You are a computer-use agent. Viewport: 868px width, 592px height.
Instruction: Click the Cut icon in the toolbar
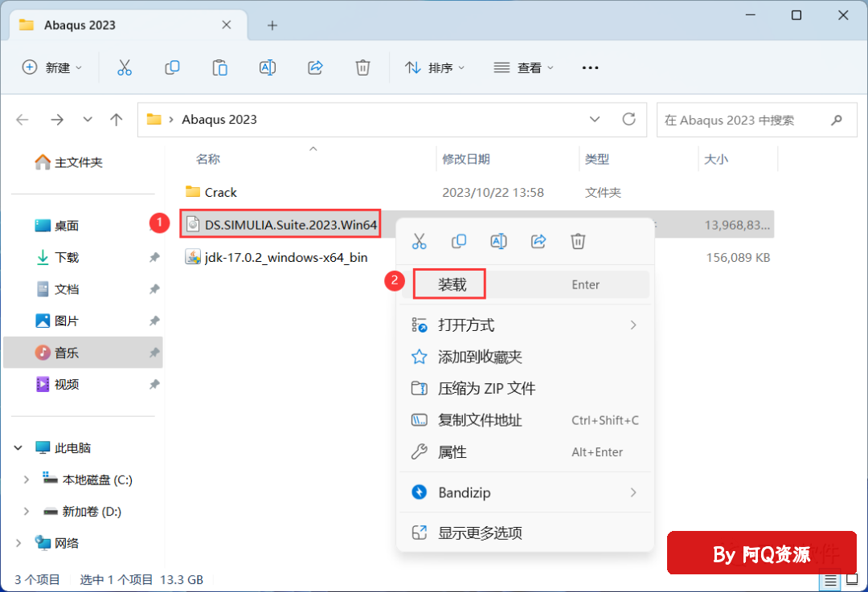point(125,68)
